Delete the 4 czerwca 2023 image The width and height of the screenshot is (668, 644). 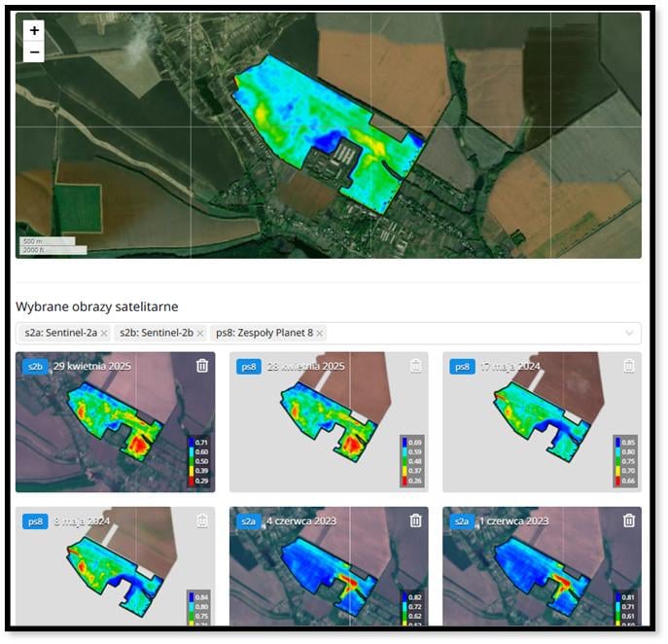416,520
